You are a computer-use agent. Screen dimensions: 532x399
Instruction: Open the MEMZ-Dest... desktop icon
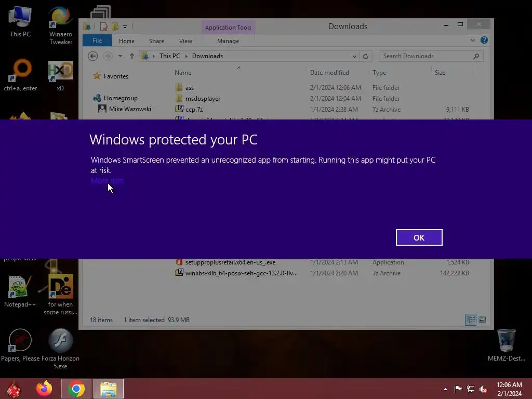pos(506,345)
